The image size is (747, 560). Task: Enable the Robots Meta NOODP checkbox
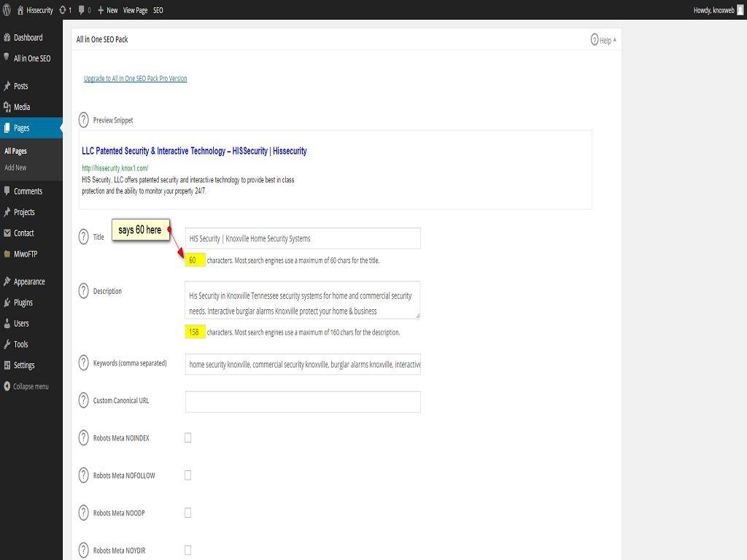point(187,513)
